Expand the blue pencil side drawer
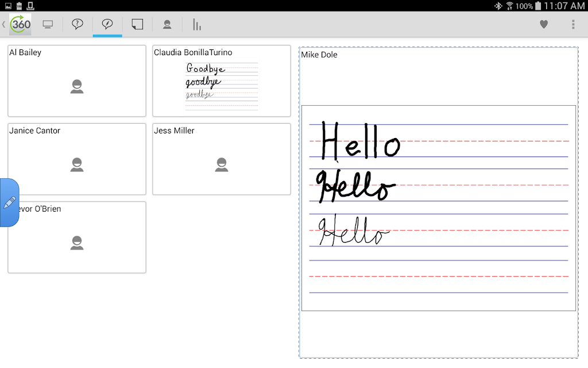 [x=9, y=202]
